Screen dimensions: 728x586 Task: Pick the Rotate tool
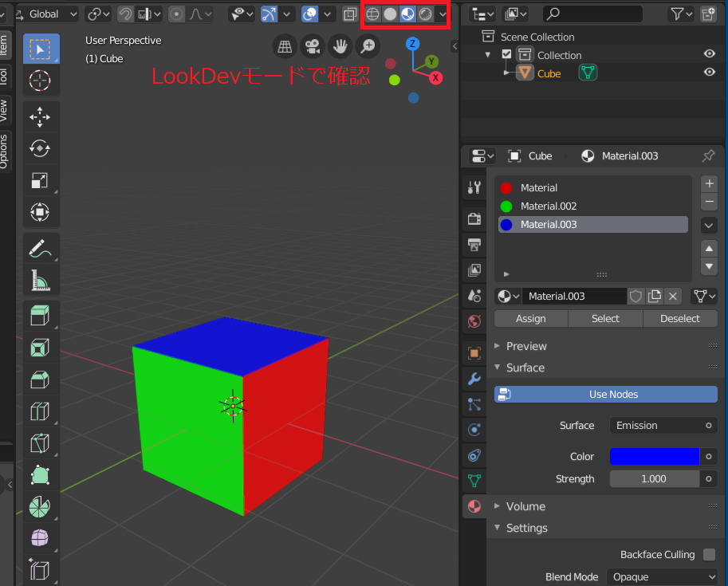pyautogui.click(x=40, y=148)
